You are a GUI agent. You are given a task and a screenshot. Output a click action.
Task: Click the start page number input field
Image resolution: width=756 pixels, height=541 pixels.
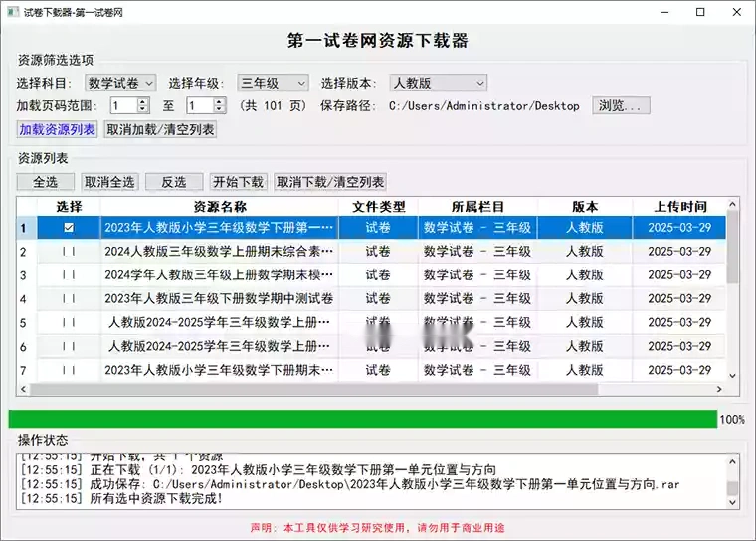click(x=123, y=105)
